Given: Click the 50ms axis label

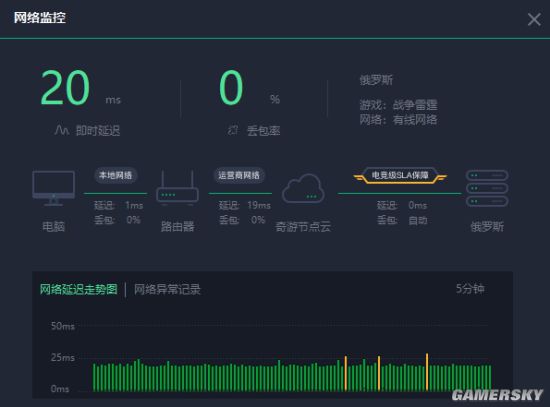Looking at the screenshot, I should point(63,326).
